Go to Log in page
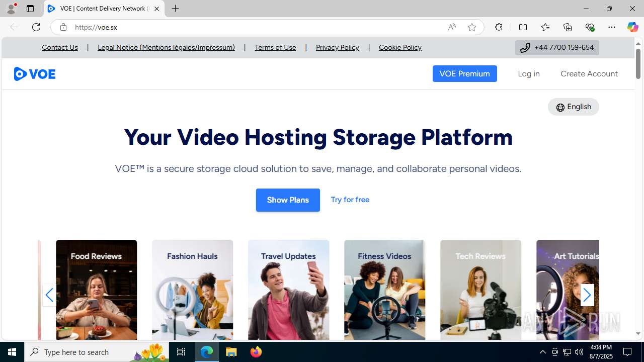644x362 pixels. point(529,73)
